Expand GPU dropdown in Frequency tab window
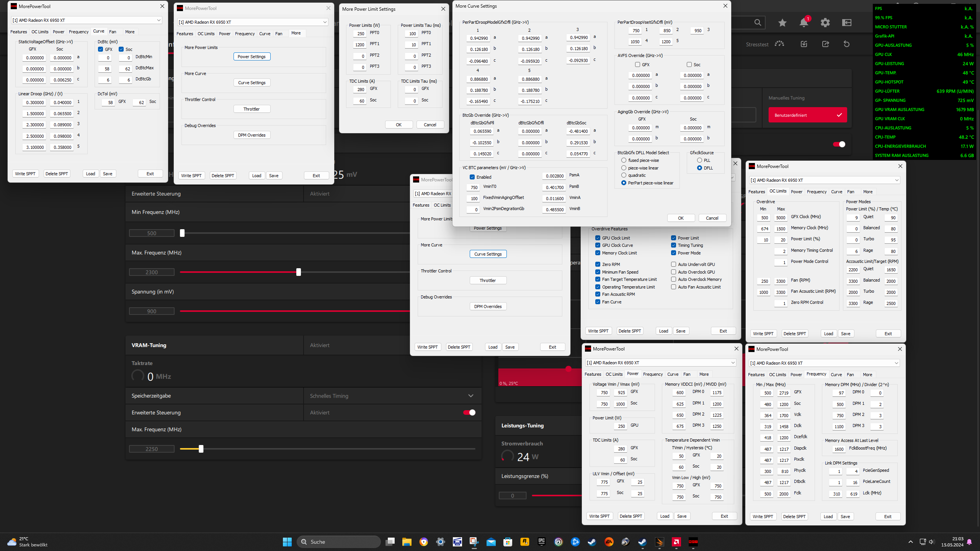The width and height of the screenshot is (980, 551). pyautogui.click(x=896, y=363)
